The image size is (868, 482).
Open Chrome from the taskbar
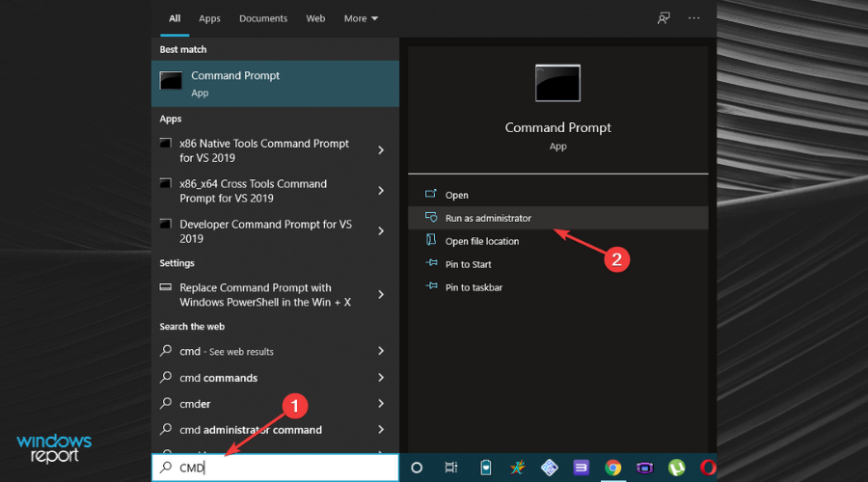click(x=612, y=468)
